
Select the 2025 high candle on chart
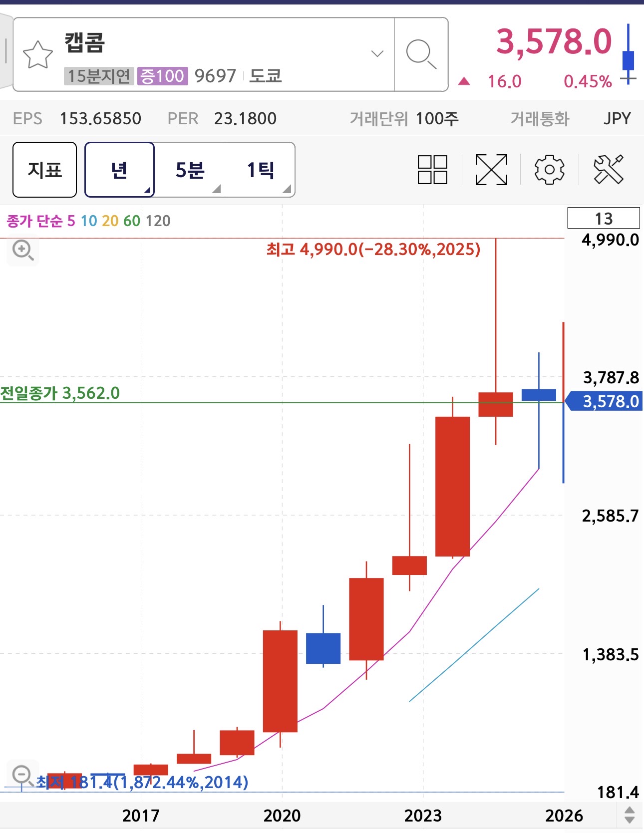click(496, 404)
